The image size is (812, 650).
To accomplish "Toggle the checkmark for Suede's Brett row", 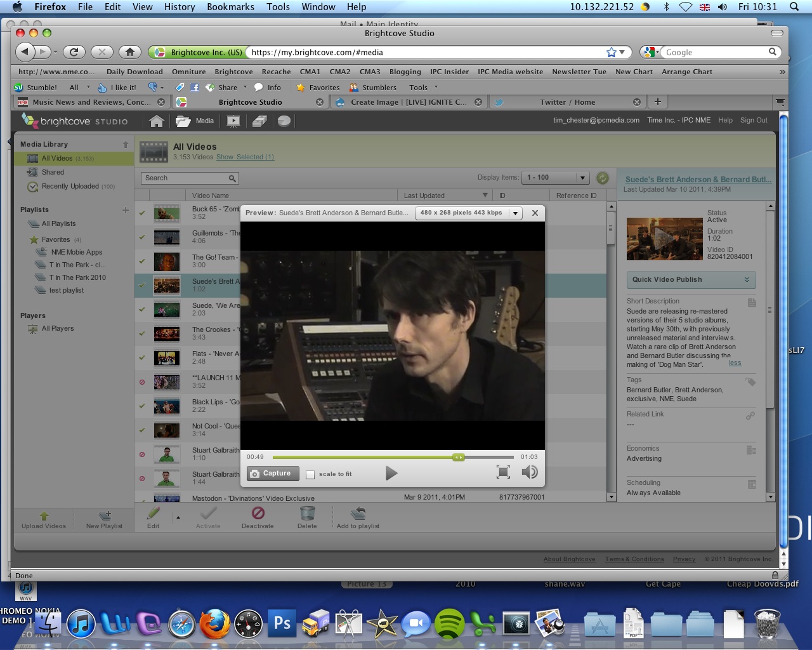I will click(142, 286).
